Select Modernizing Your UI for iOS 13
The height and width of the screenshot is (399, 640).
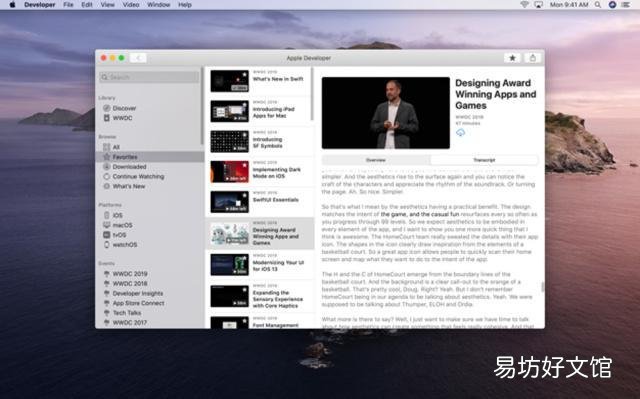(260, 264)
